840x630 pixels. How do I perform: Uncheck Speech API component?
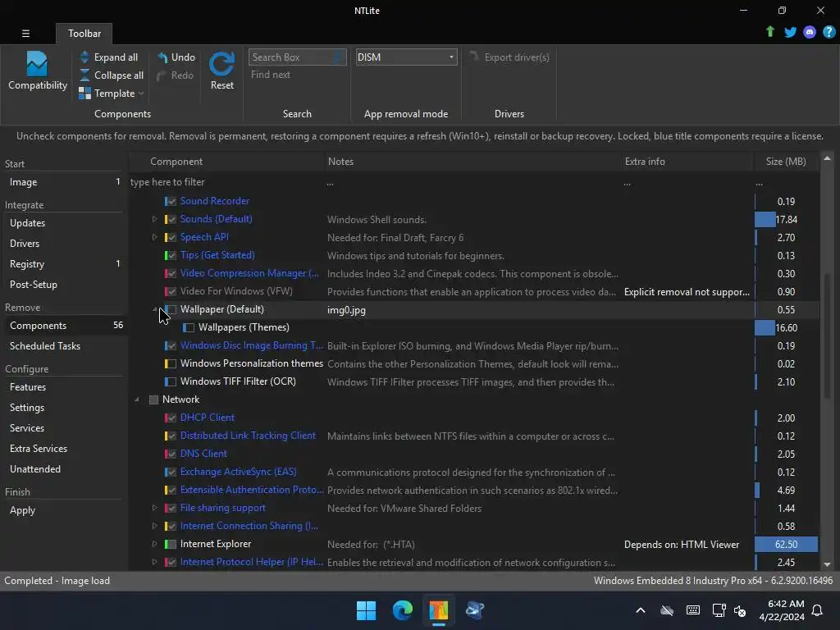click(x=171, y=237)
